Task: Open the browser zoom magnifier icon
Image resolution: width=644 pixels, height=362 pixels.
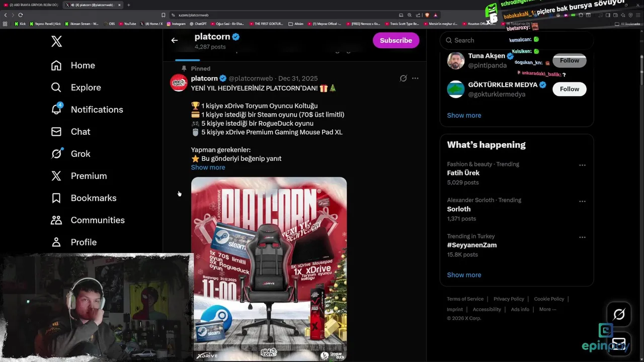Action: (x=410, y=15)
